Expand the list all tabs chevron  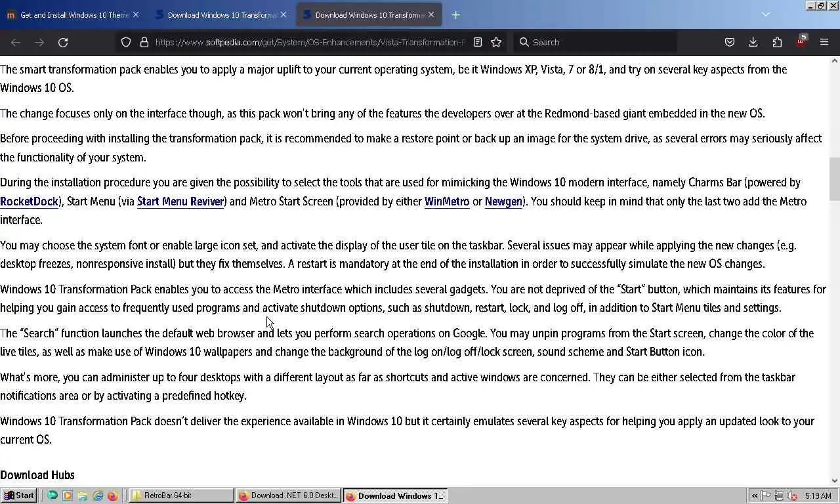765,14
